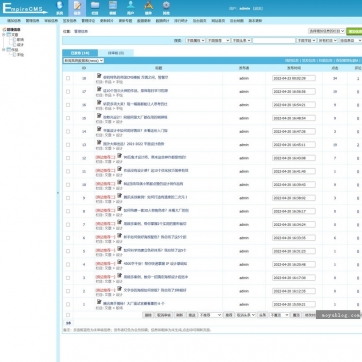Click the edit icon in row ID 15

(x=99, y=116)
